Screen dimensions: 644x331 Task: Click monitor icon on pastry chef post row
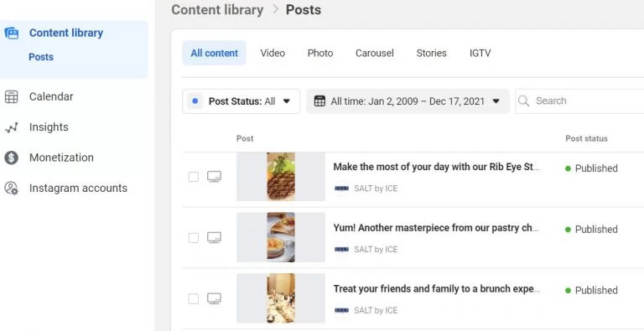point(214,237)
